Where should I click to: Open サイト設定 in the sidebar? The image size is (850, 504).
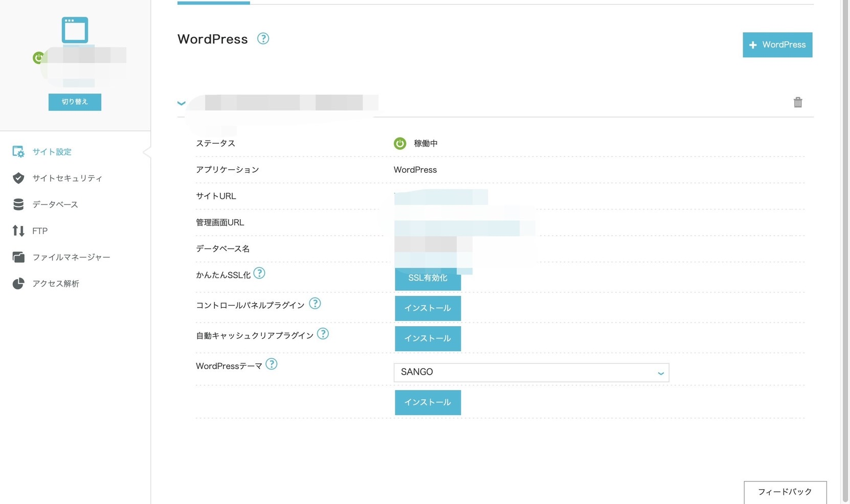point(52,152)
